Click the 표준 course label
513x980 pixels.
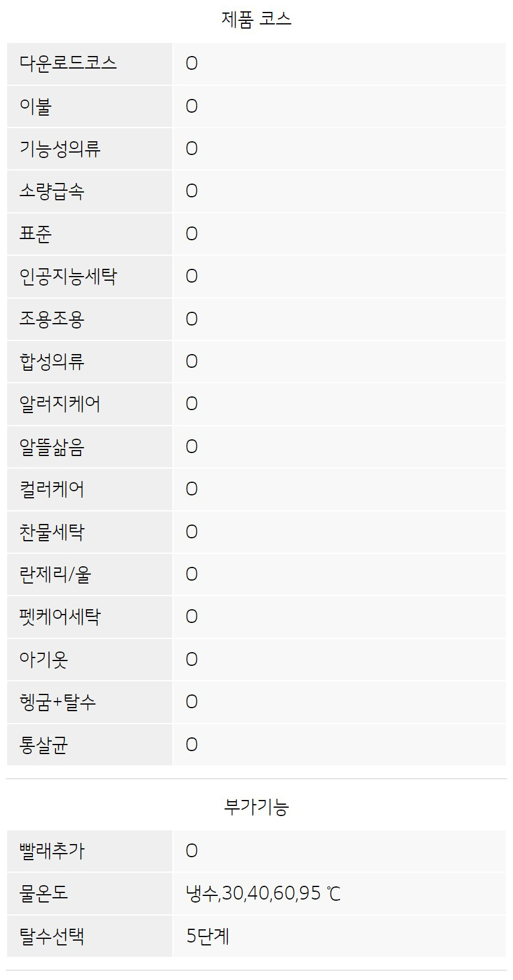36,234
